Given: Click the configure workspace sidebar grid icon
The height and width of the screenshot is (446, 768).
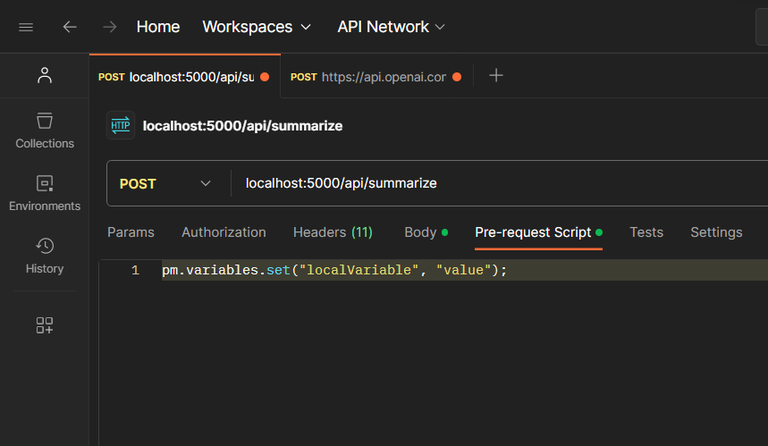Looking at the screenshot, I should point(44,325).
